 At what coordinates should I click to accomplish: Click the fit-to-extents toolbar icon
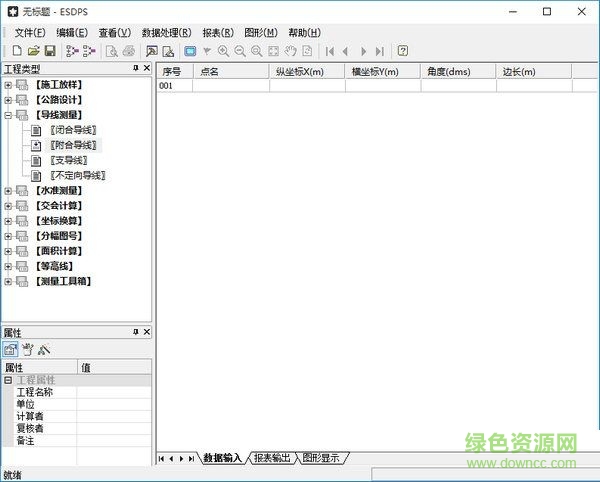tap(274, 51)
